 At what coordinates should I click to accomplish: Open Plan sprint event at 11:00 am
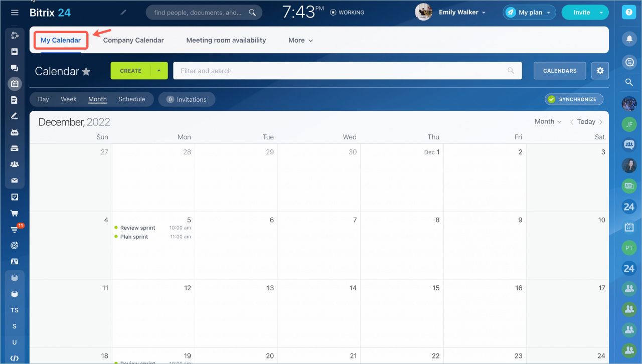[x=153, y=237]
